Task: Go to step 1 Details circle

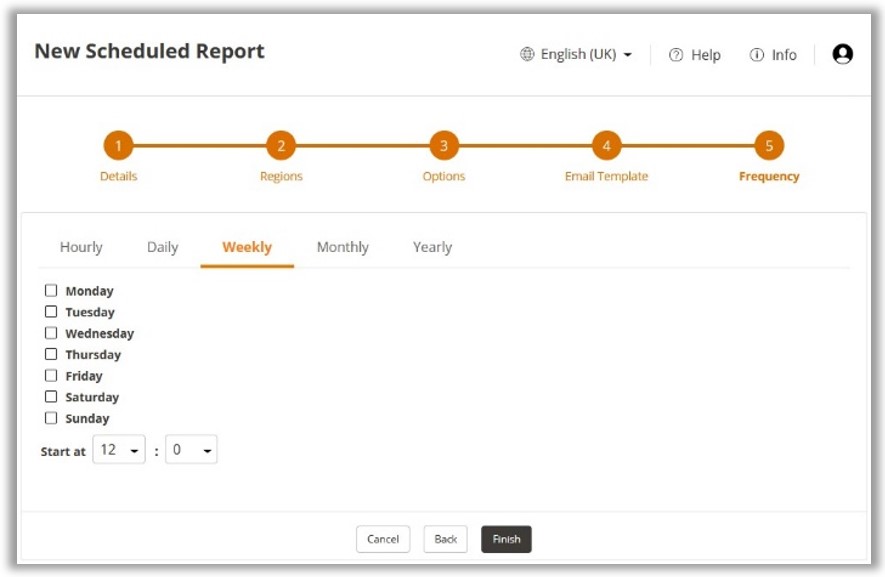Action: point(118,146)
